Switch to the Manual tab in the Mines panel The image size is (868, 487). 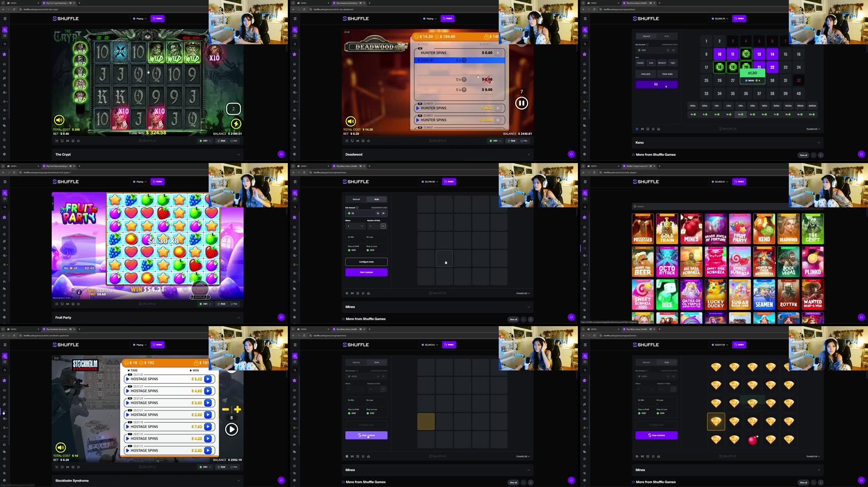click(x=356, y=199)
